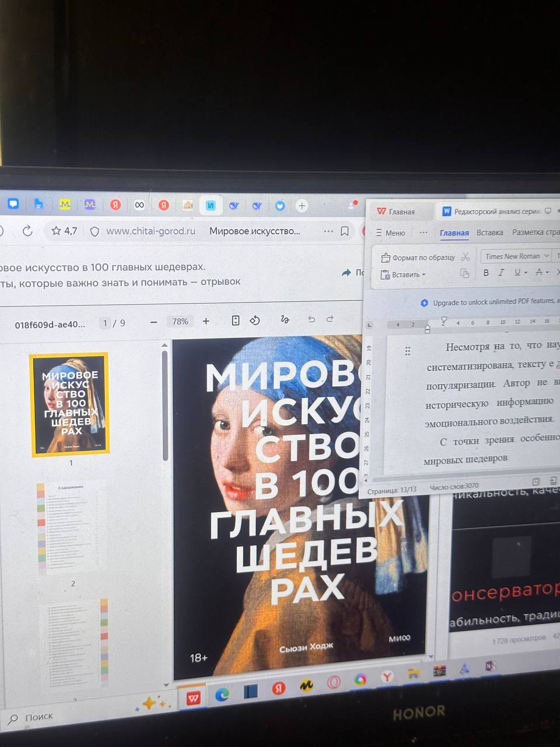
Task: Open the WPS ribbon overflow three-dots
Action: (423, 232)
